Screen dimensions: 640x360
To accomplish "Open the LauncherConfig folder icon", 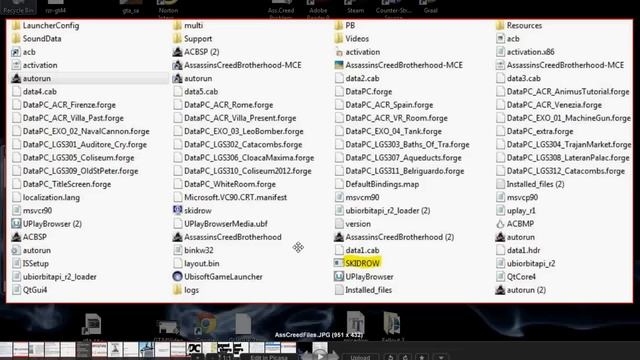I will 16,26.
